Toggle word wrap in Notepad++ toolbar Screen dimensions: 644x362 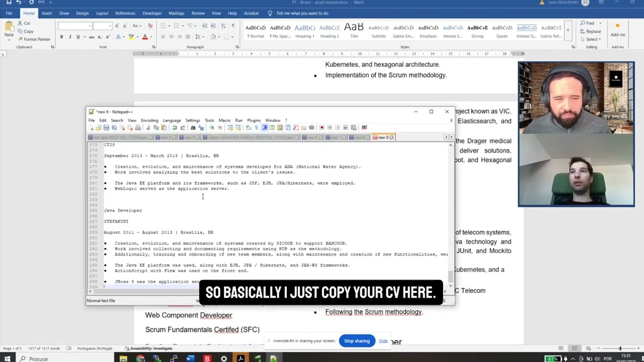(248, 128)
